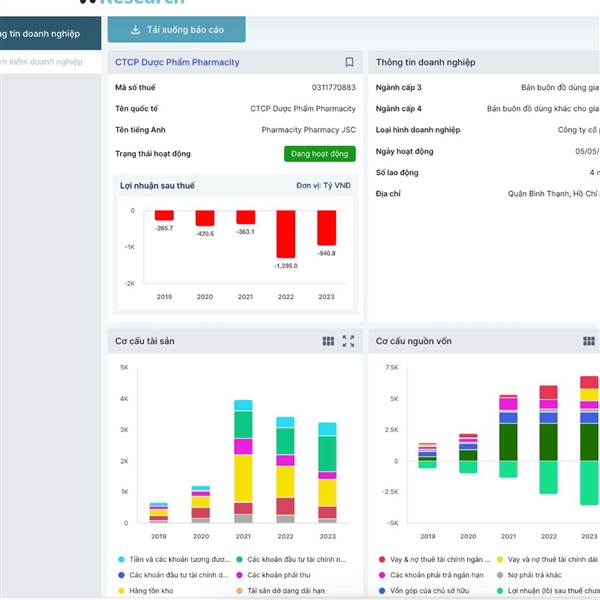Toggle legend Vay và nợ thuê tài chính dài hạn
Screen dimensions: 600x600
coord(548,559)
